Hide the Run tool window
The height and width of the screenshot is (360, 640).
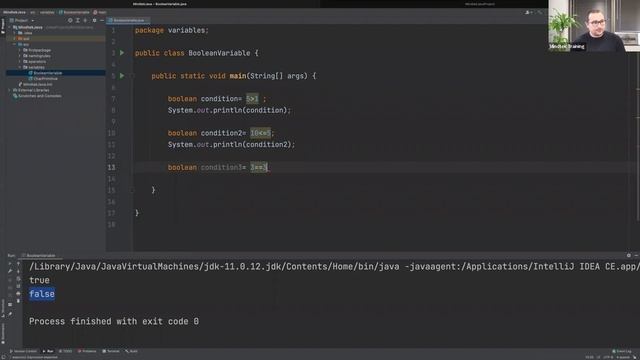[x=636, y=256]
